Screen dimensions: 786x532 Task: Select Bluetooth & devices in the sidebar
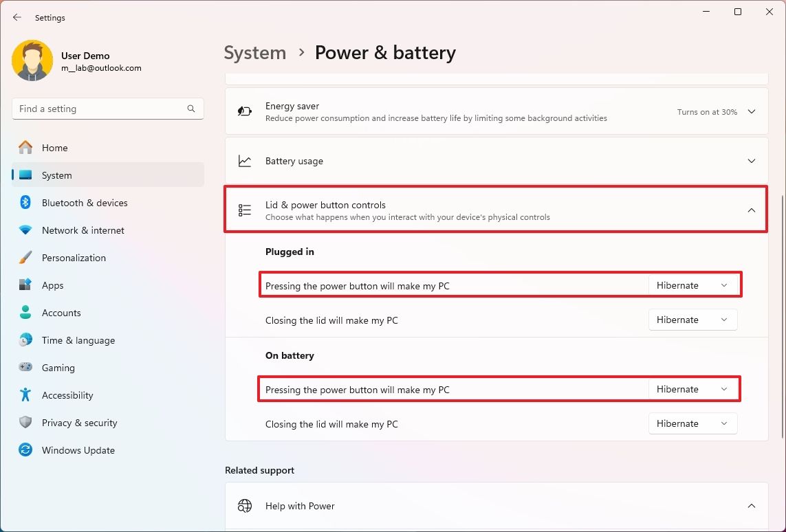click(85, 202)
